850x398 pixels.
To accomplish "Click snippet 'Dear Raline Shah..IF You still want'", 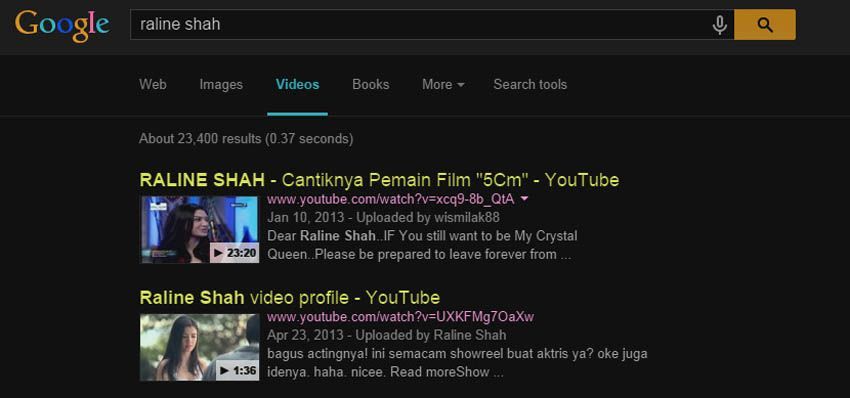I will coord(422,245).
